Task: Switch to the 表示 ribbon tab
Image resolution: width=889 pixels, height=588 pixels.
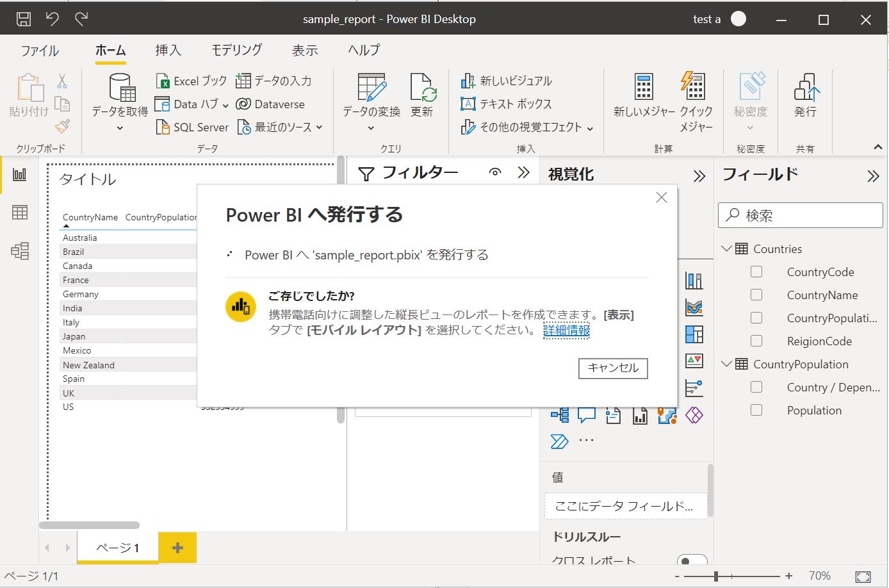Action: point(305,50)
